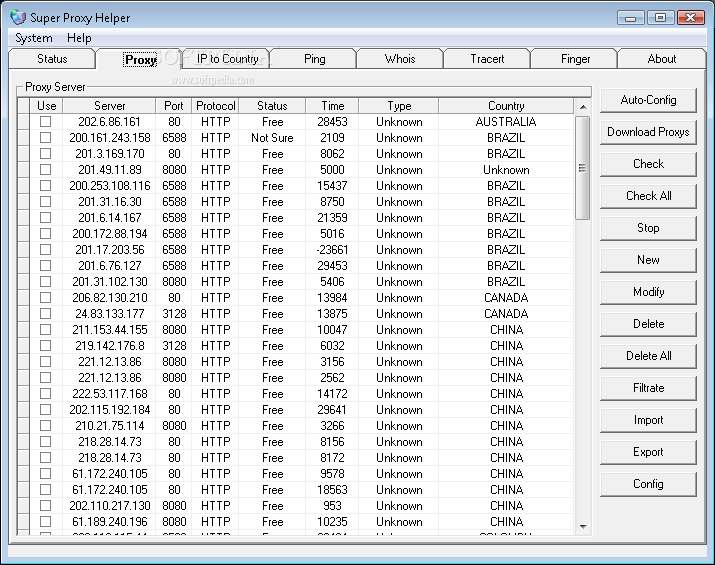Screen dimensions: 715x565
Task: Click the Export button
Action: [x=648, y=452]
